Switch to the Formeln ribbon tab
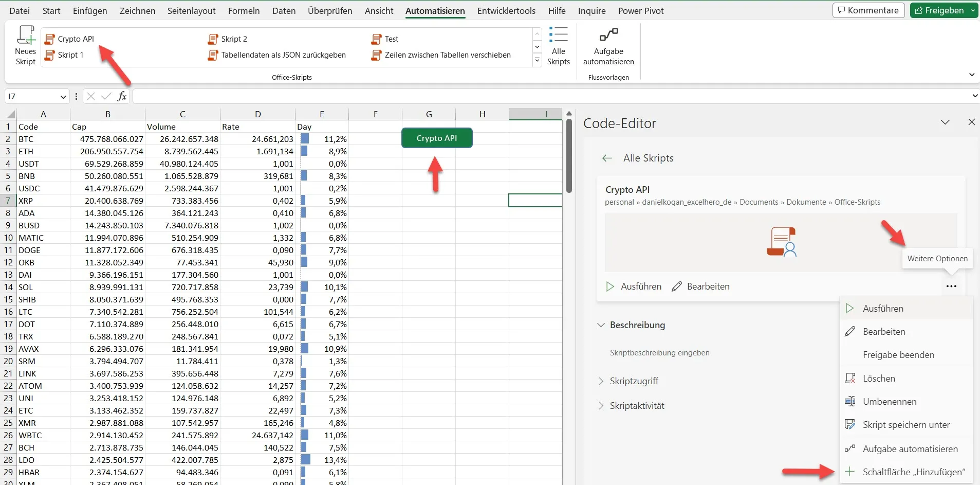980x485 pixels. coord(244,11)
